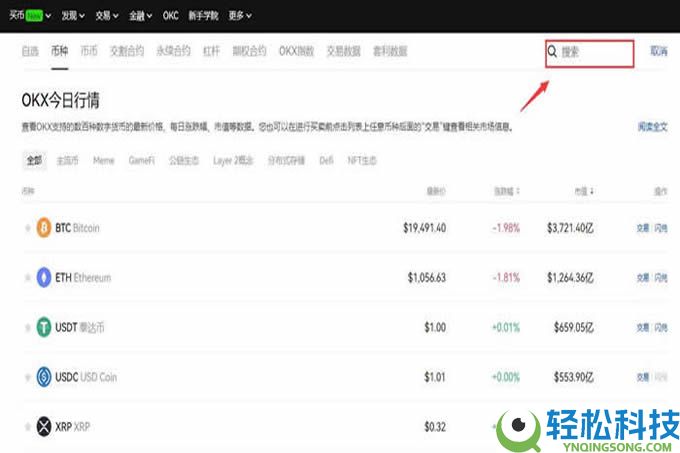Screen dimensions: 680x453
Task: Favorite XRP with its star
Action: click(x=28, y=427)
